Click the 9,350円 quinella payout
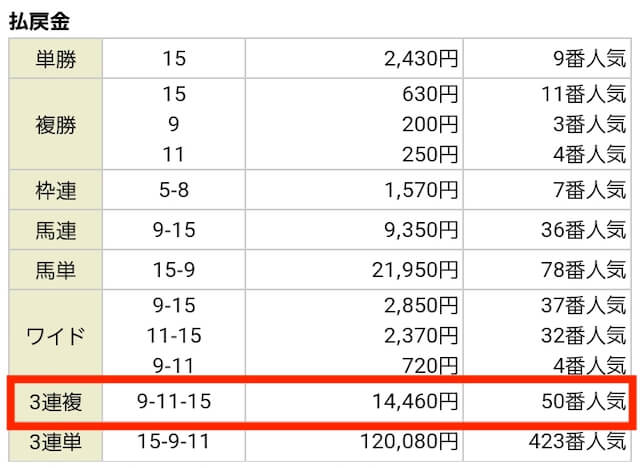The height and width of the screenshot is (468, 640). point(421,230)
